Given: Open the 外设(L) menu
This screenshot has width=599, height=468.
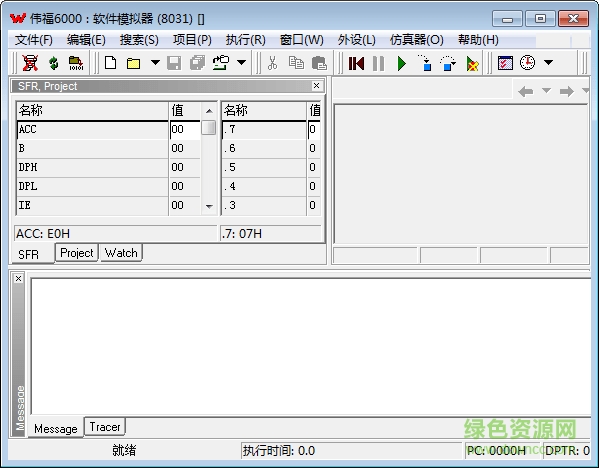Looking at the screenshot, I should [356, 40].
